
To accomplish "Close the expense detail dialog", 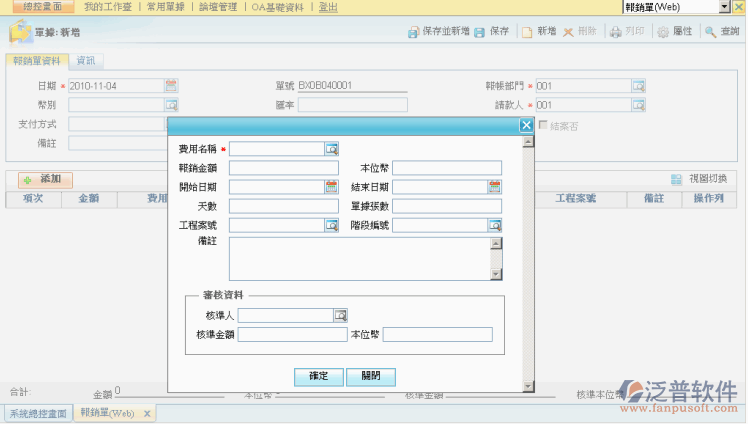I will (526, 125).
